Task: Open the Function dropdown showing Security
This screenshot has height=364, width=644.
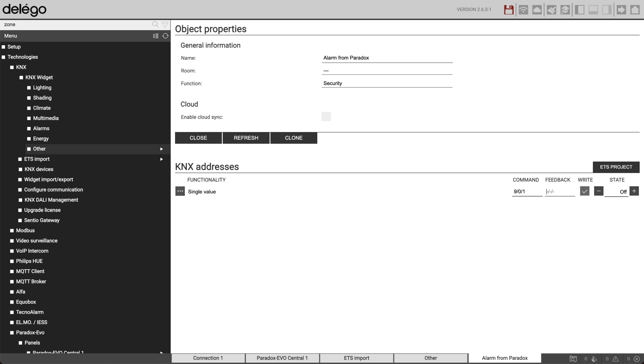Action: point(387,83)
